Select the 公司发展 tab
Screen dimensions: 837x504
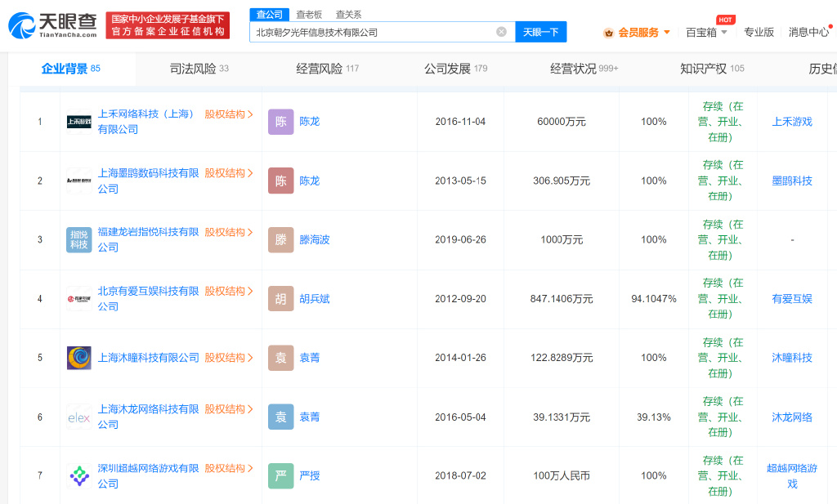point(455,69)
